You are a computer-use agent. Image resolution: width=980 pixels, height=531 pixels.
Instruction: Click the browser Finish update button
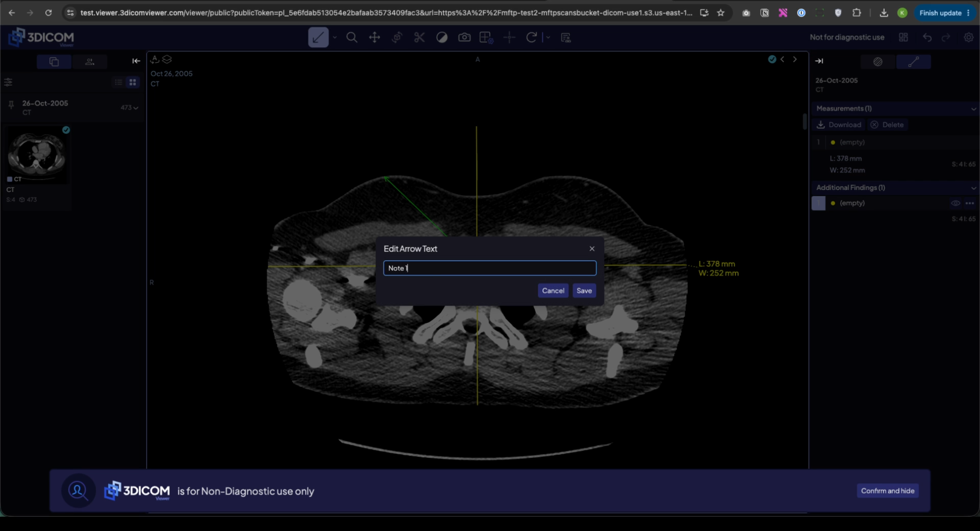(945, 13)
